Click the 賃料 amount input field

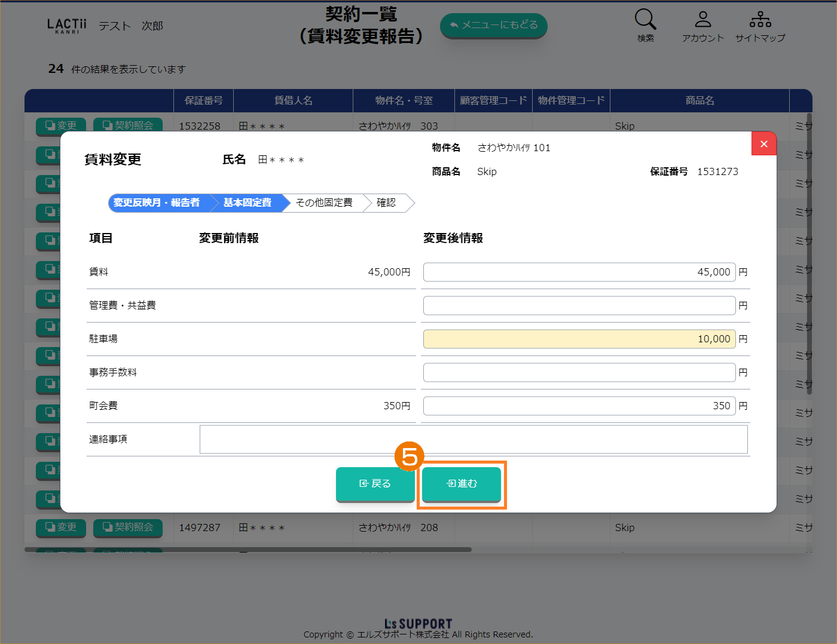pyautogui.click(x=579, y=272)
